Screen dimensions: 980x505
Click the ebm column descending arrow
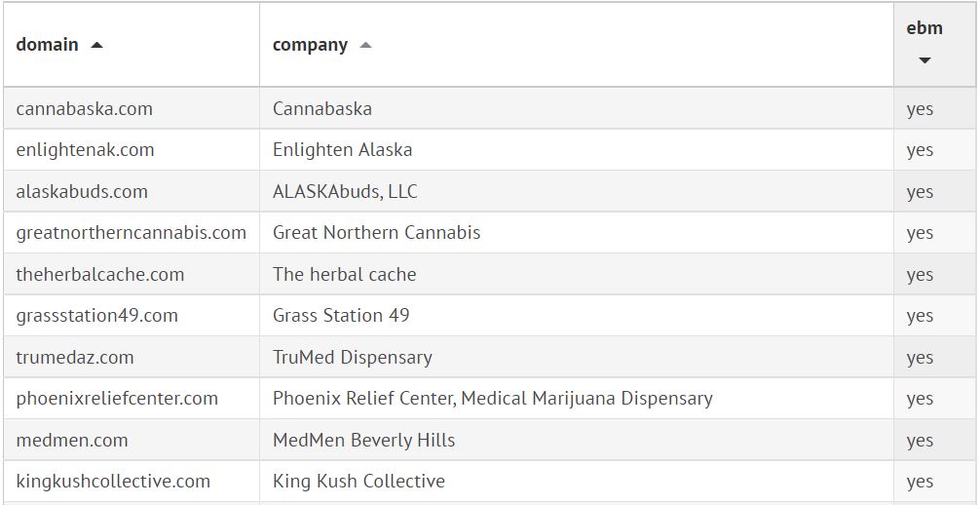[924, 60]
